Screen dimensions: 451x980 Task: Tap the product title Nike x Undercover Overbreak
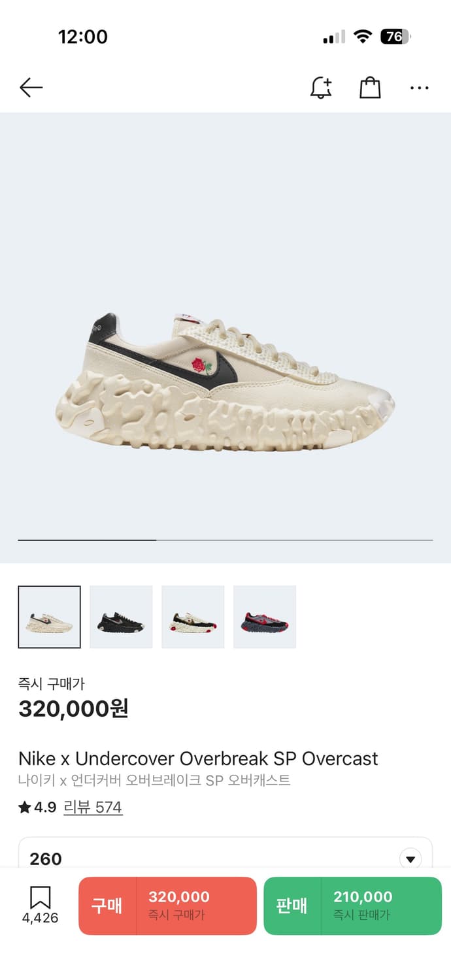click(x=198, y=759)
